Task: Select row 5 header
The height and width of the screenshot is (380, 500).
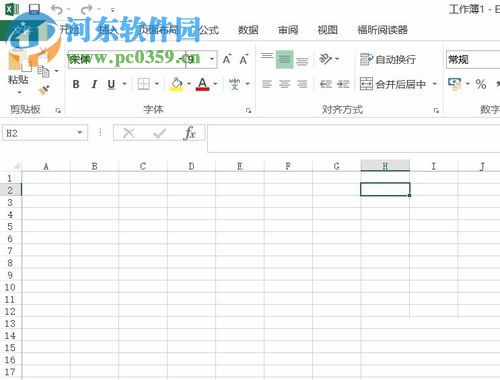Action: pos(10,227)
